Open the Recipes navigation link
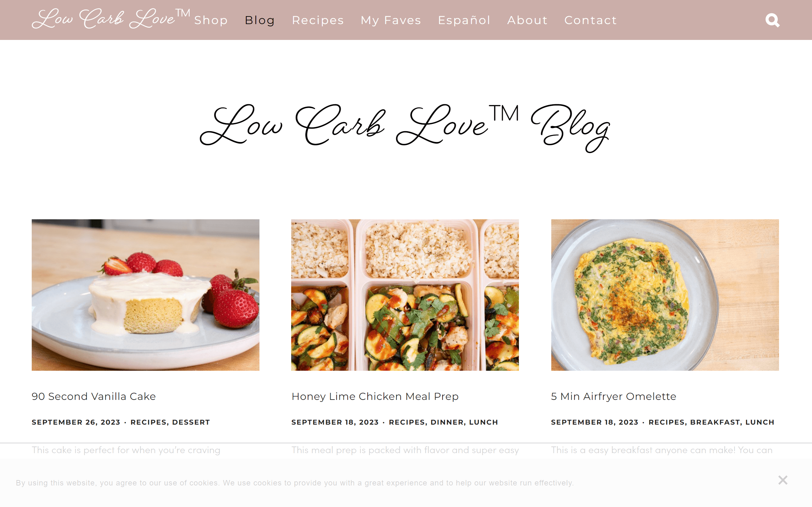Screen dimensions: 812x507 pyautogui.click(x=318, y=20)
